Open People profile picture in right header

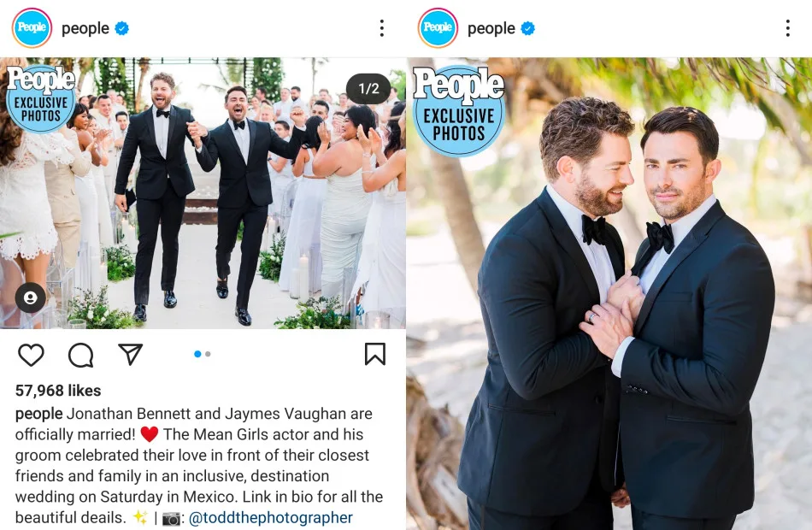(x=438, y=28)
